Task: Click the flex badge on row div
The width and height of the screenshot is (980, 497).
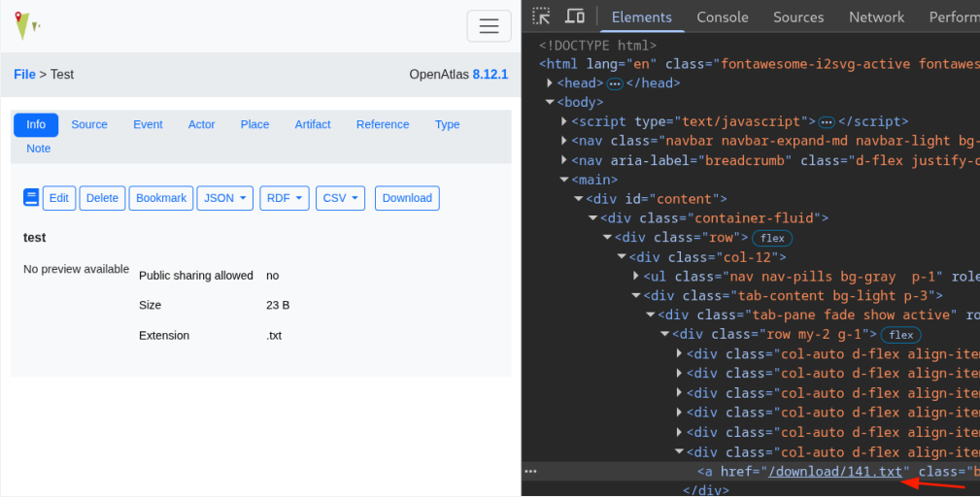Action: (x=772, y=238)
